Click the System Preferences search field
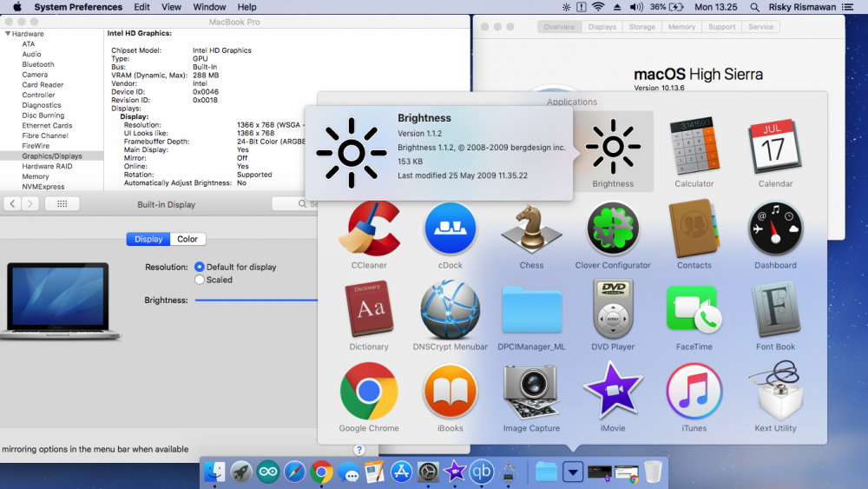The width and height of the screenshot is (868, 489). coord(294,204)
